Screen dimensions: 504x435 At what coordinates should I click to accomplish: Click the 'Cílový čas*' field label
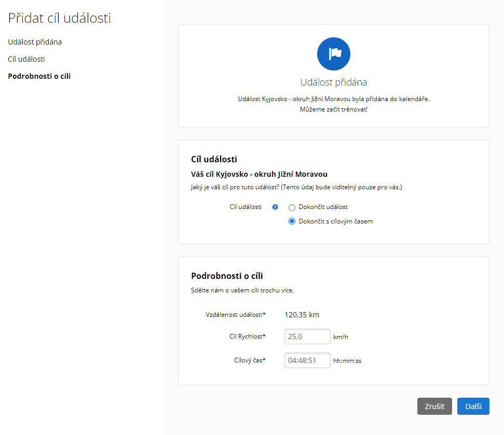coord(250,360)
